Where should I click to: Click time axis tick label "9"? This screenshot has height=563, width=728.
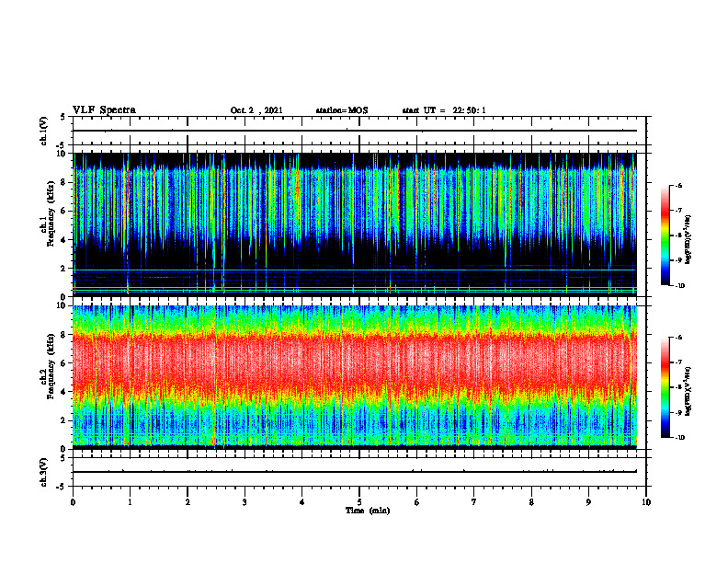point(588,502)
